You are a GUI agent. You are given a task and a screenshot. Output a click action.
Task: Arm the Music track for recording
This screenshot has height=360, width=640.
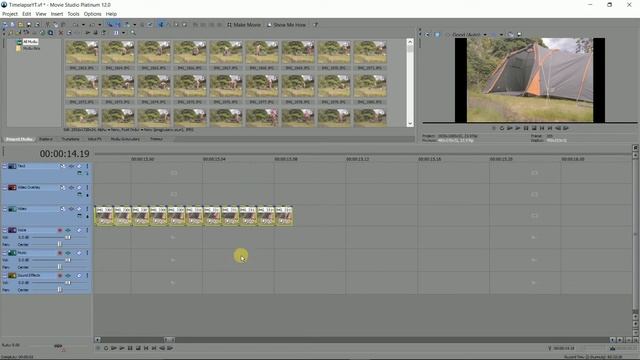point(60,253)
